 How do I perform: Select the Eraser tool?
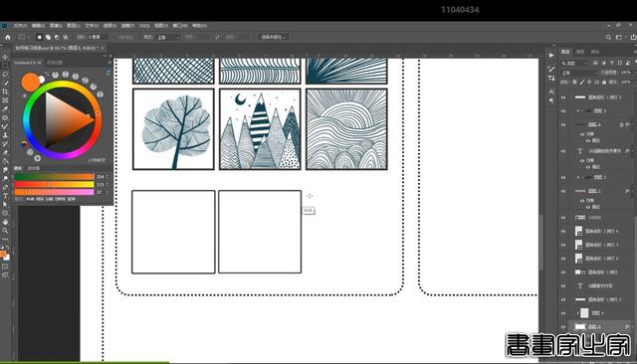5,152
